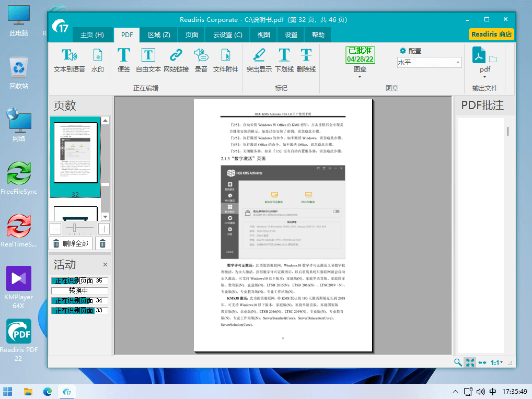532x399 pixels.
Task: Click the 正在识别页面 33 progress bar
Action: 79,311
